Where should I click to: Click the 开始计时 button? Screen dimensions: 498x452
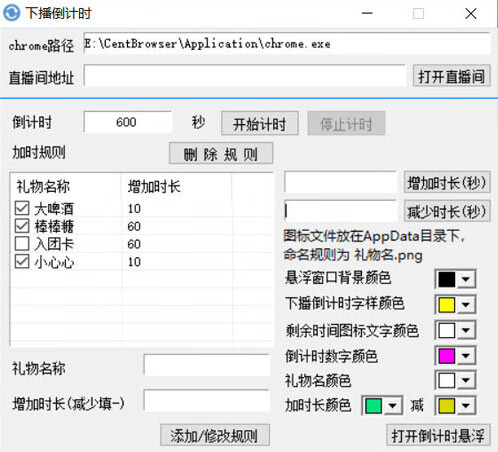point(260,124)
